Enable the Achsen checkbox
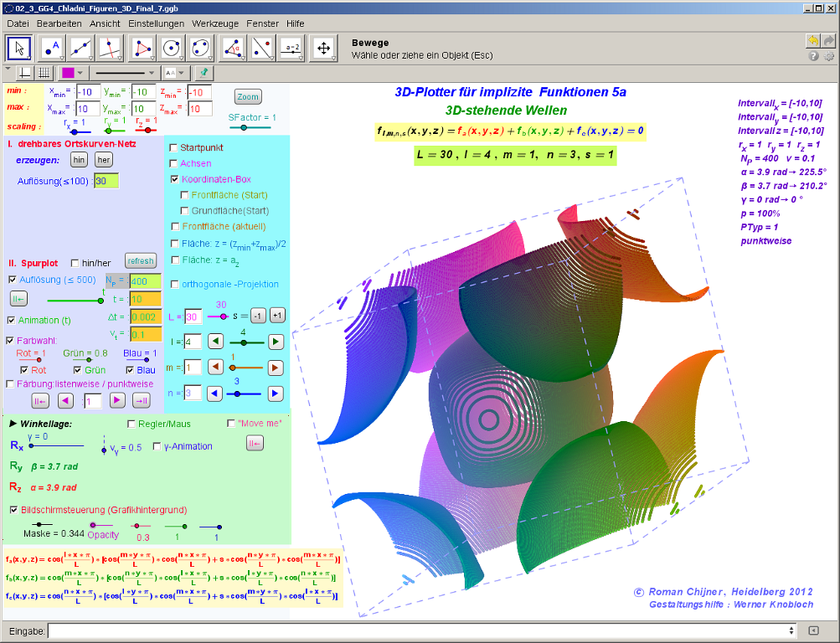The image size is (840, 643). pyautogui.click(x=174, y=163)
